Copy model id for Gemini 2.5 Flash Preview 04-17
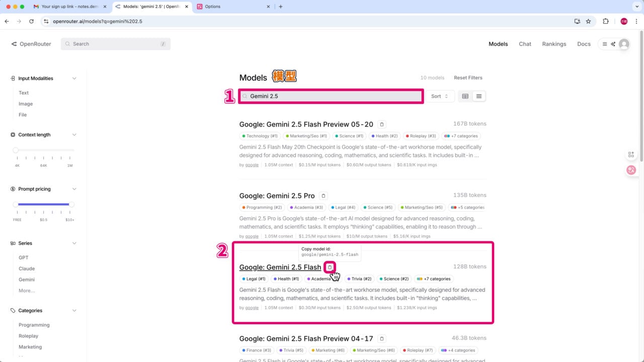This screenshot has height=362, width=644. click(x=382, y=338)
